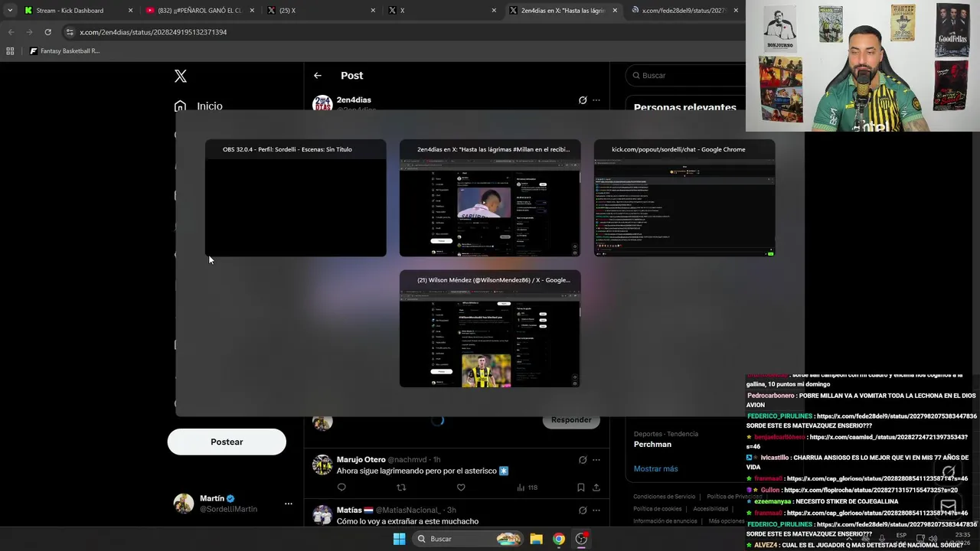Click the taskbar Buscar search box

pyautogui.click(x=469, y=539)
